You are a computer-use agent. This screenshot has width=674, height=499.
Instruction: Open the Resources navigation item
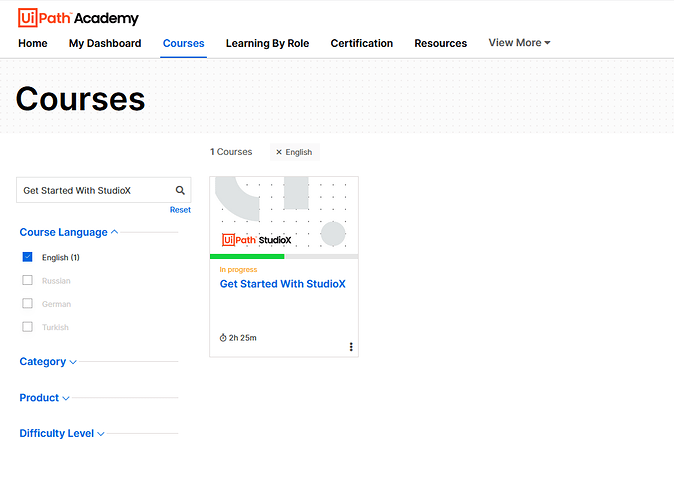(441, 43)
